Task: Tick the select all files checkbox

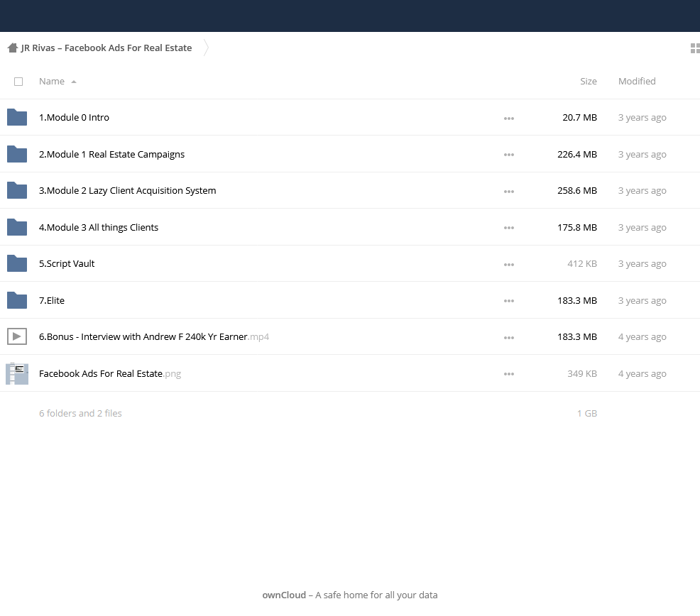Action: pos(18,82)
